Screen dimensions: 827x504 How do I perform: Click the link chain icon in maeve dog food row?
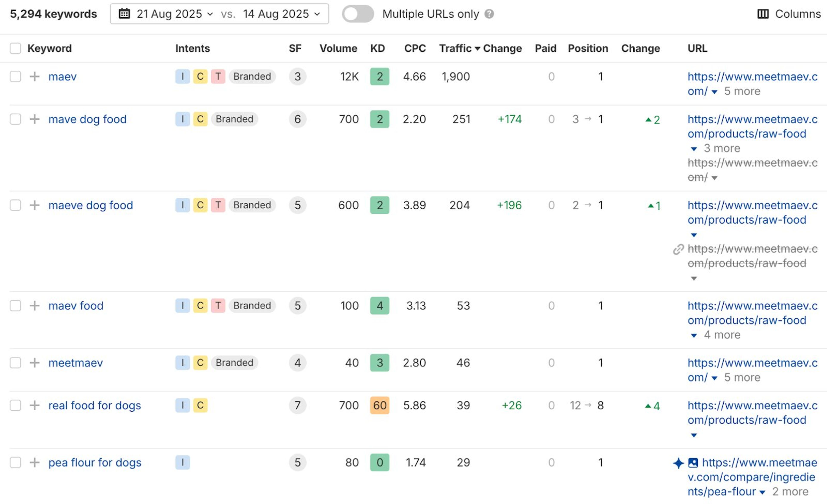(x=678, y=249)
